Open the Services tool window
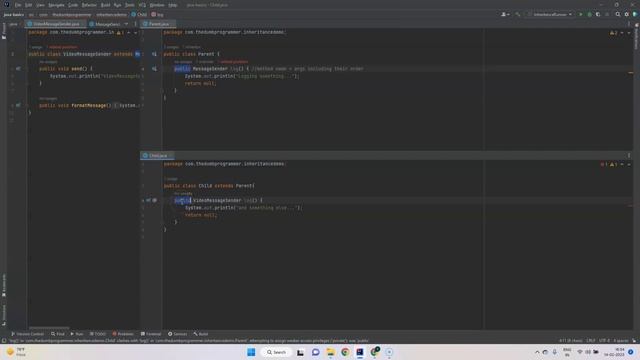Viewport: 640px width, 360px height. pyautogui.click(x=177, y=334)
